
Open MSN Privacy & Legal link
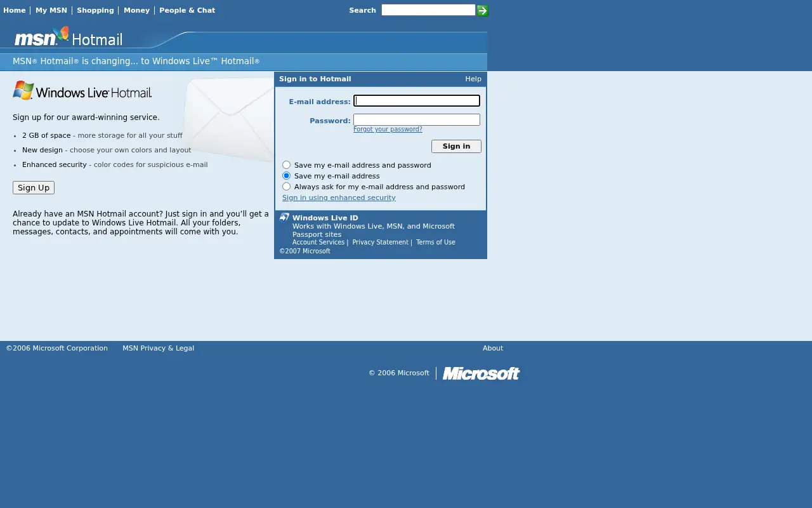[158, 348]
